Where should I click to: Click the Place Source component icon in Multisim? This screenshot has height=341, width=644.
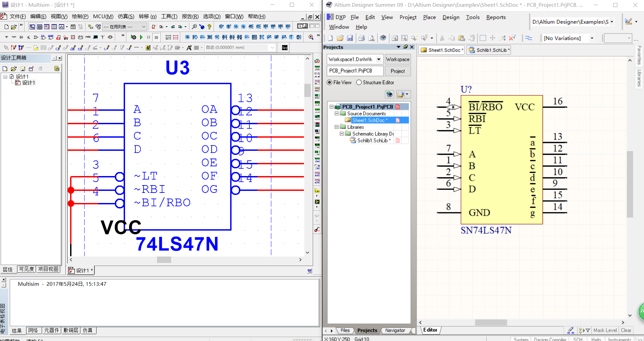click(6, 37)
